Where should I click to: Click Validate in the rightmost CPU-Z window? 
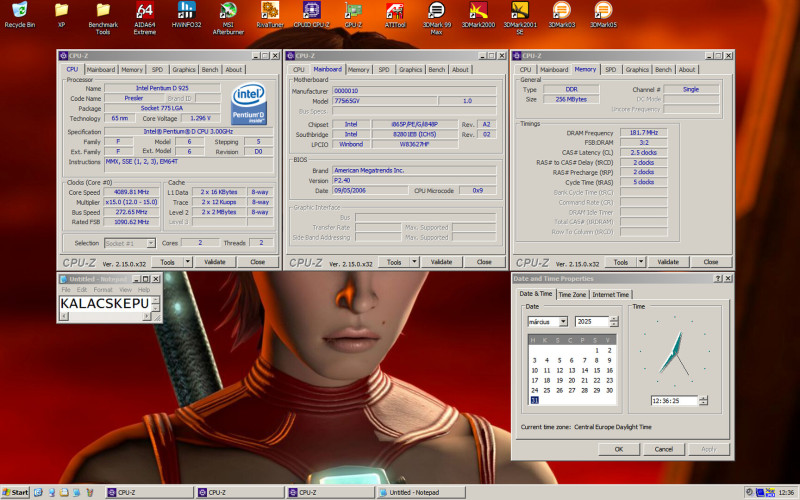pyautogui.click(x=668, y=262)
